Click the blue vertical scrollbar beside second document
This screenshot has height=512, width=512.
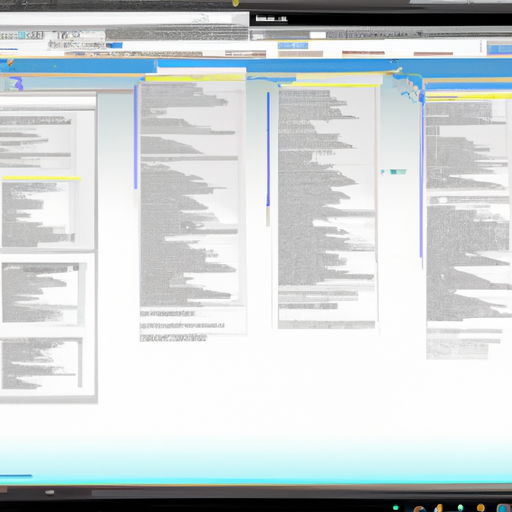point(268,149)
